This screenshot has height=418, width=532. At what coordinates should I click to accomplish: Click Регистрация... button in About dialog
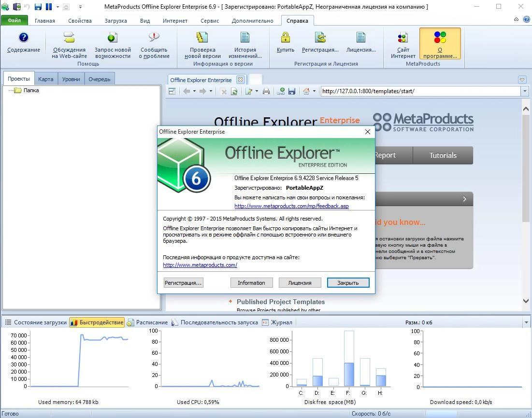[183, 283]
